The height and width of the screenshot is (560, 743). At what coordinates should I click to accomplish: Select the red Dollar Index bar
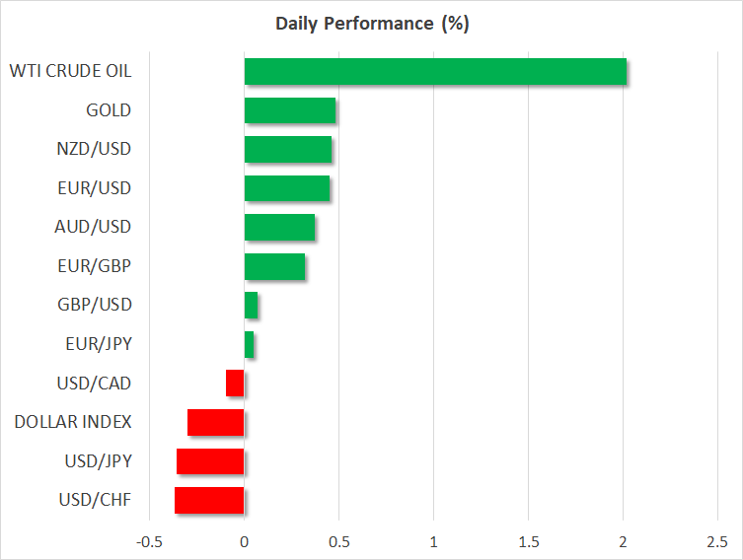point(215,422)
